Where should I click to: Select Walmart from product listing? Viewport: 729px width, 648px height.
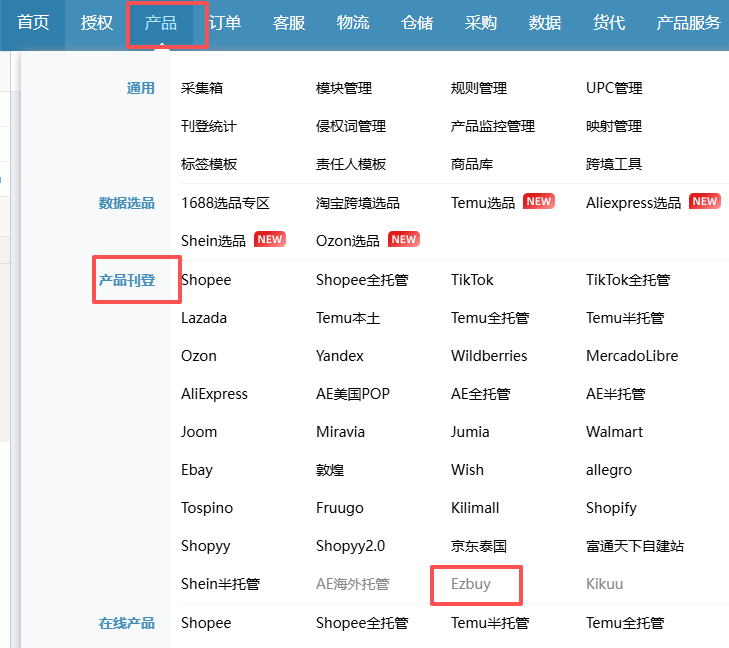click(615, 432)
